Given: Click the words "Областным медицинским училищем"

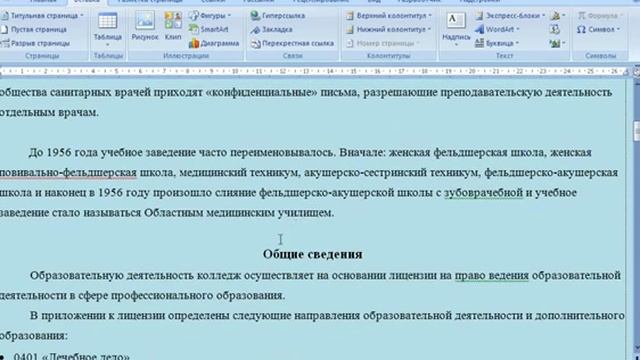Looking at the screenshot, I should [x=239, y=213].
